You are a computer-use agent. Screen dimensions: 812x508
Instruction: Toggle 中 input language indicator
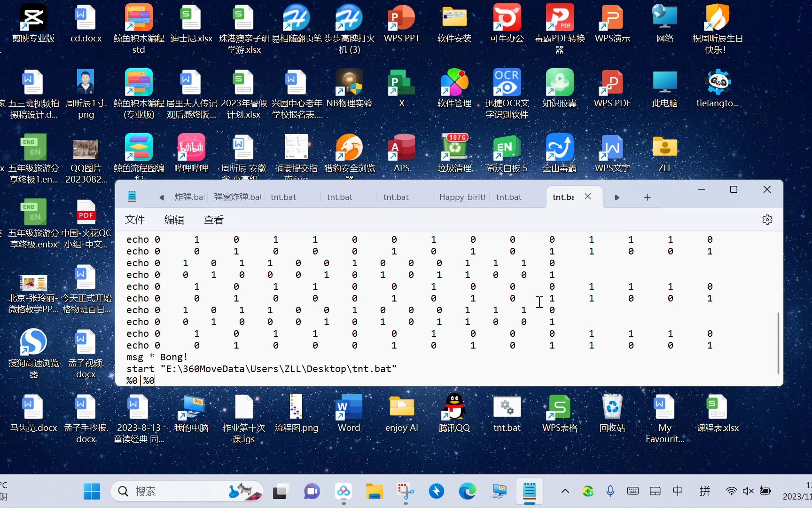coord(678,492)
